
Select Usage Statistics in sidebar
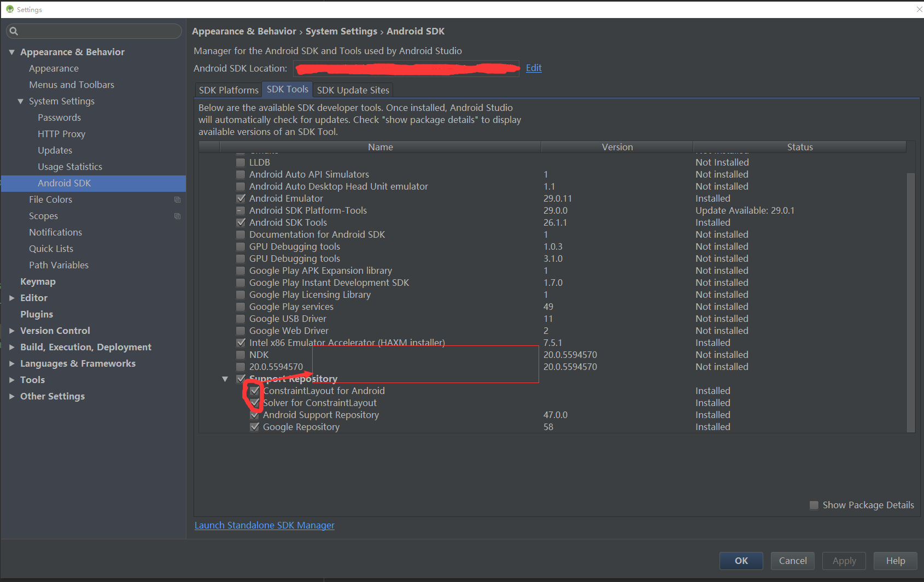(70, 167)
